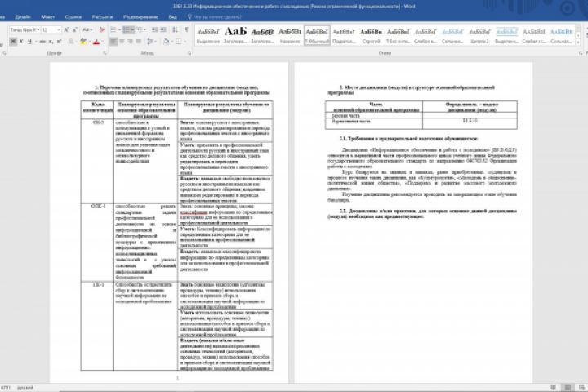
Task: Open the font color dropdown arrow
Action: tap(102, 42)
